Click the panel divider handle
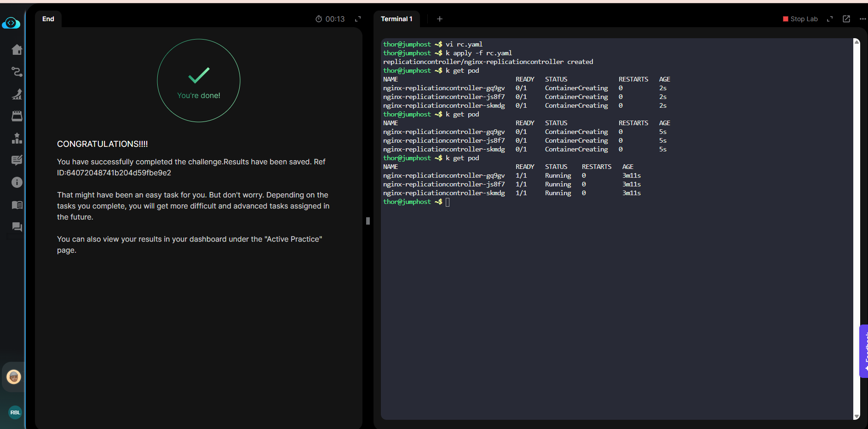868x429 pixels. (x=368, y=221)
